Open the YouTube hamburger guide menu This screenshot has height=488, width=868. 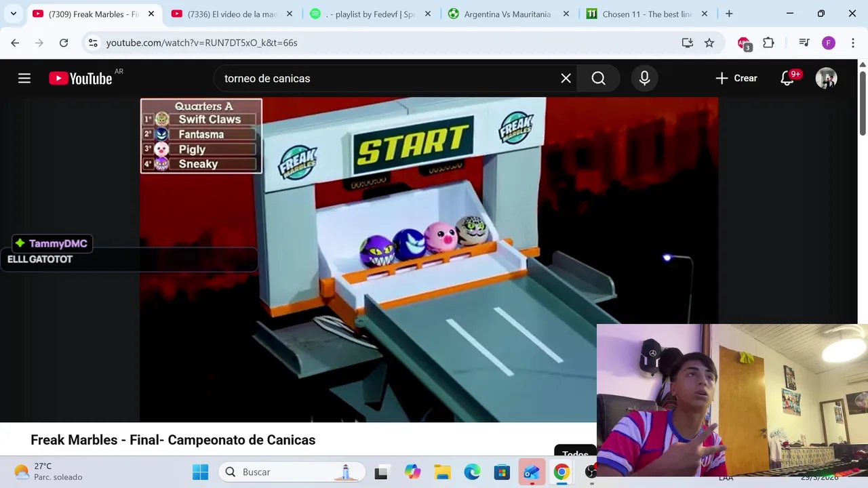point(24,79)
